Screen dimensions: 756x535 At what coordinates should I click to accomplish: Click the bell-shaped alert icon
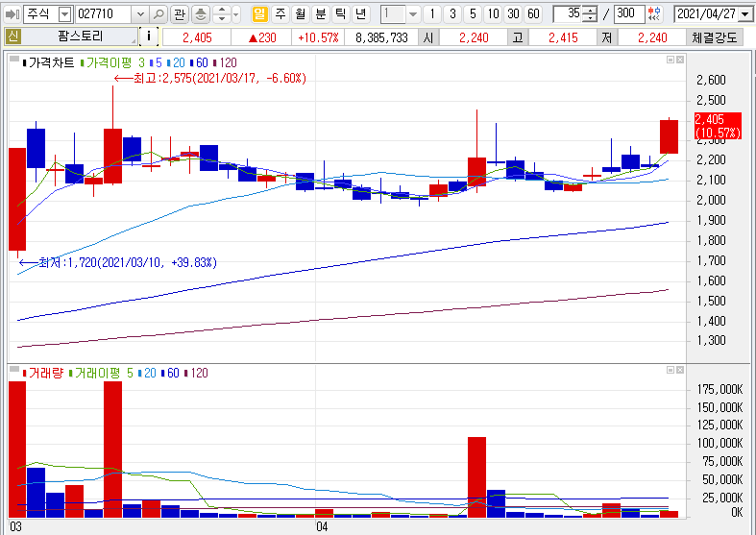coord(201,14)
